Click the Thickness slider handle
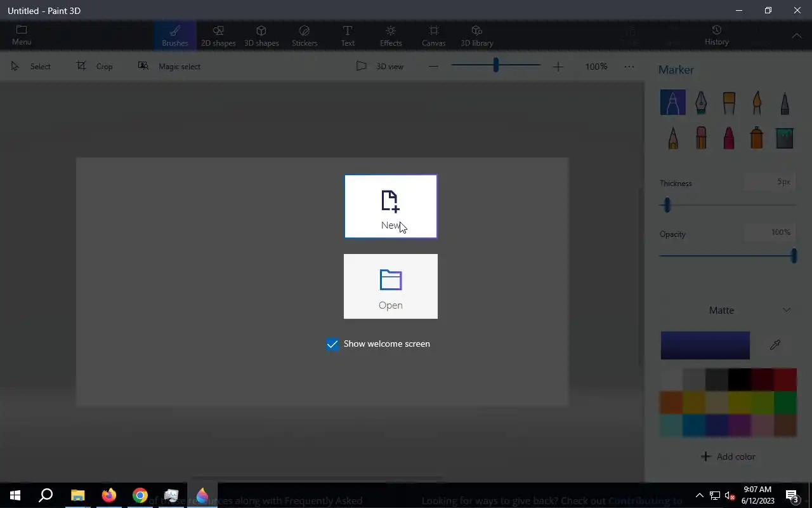Image resolution: width=812 pixels, height=508 pixels. pos(667,204)
